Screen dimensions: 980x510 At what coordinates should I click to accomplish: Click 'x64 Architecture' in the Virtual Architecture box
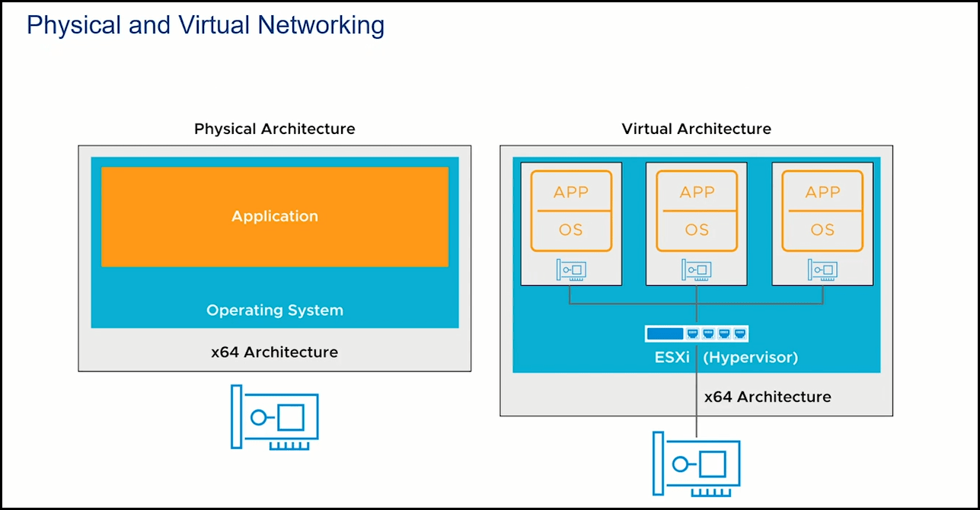click(768, 397)
